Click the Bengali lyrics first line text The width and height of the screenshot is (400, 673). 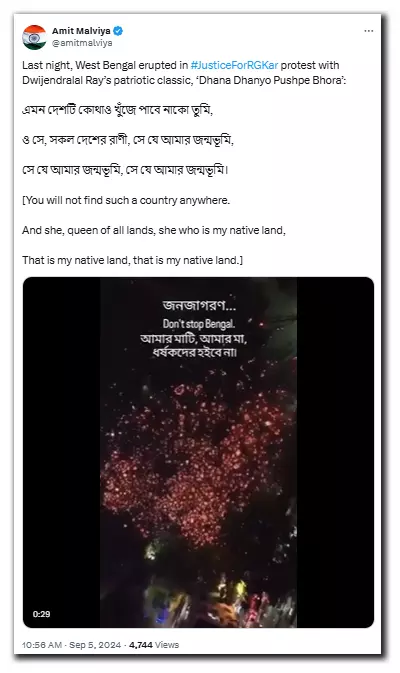click(118, 110)
